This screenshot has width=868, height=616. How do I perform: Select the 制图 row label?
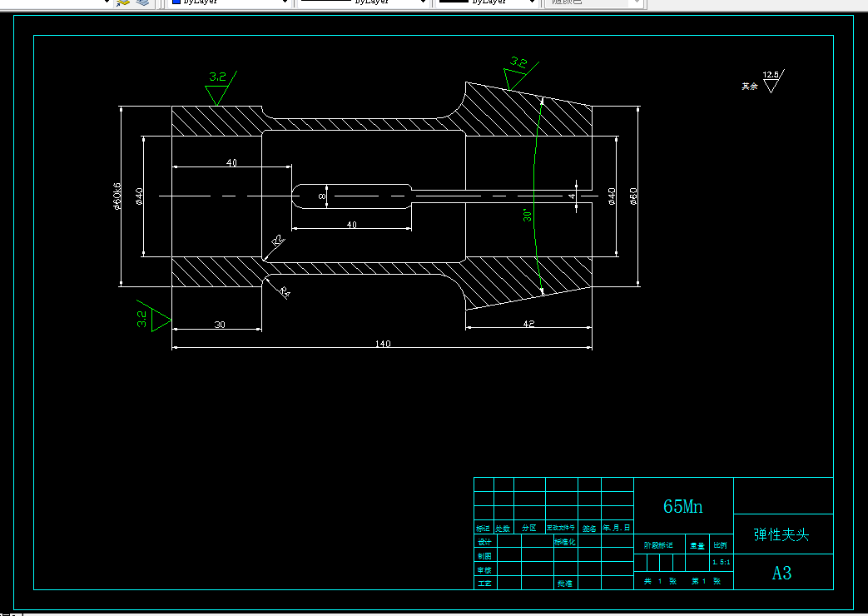coord(484,555)
